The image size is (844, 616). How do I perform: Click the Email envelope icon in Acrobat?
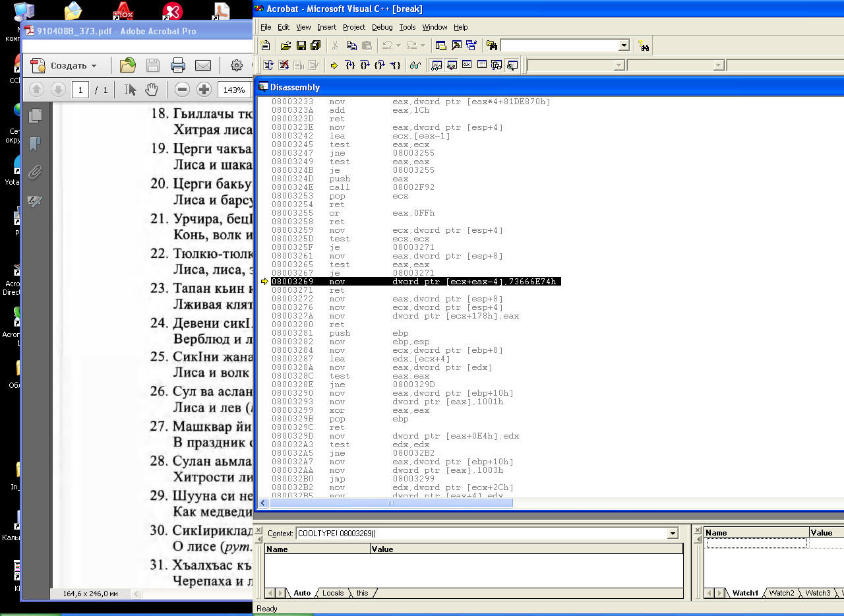click(203, 65)
